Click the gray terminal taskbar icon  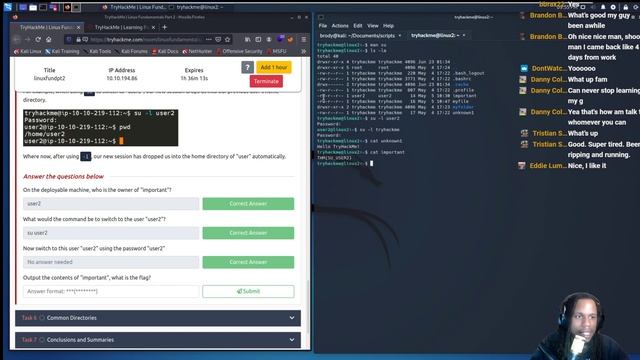(x=76, y=7)
